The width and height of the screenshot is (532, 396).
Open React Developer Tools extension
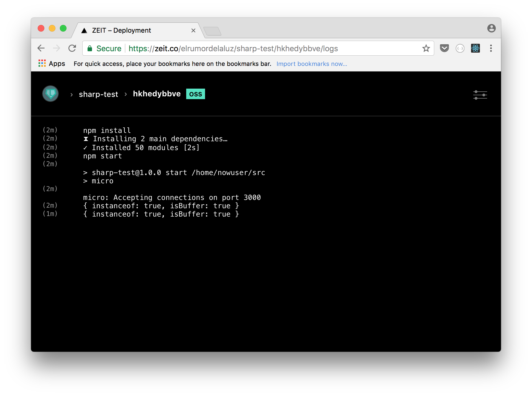tap(475, 48)
